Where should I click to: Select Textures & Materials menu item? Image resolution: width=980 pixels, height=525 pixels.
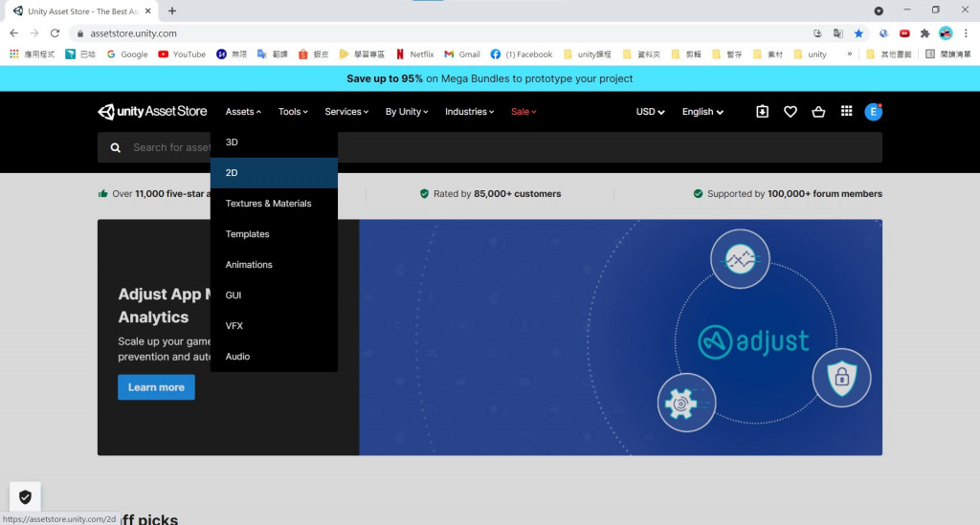click(x=274, y=204)
